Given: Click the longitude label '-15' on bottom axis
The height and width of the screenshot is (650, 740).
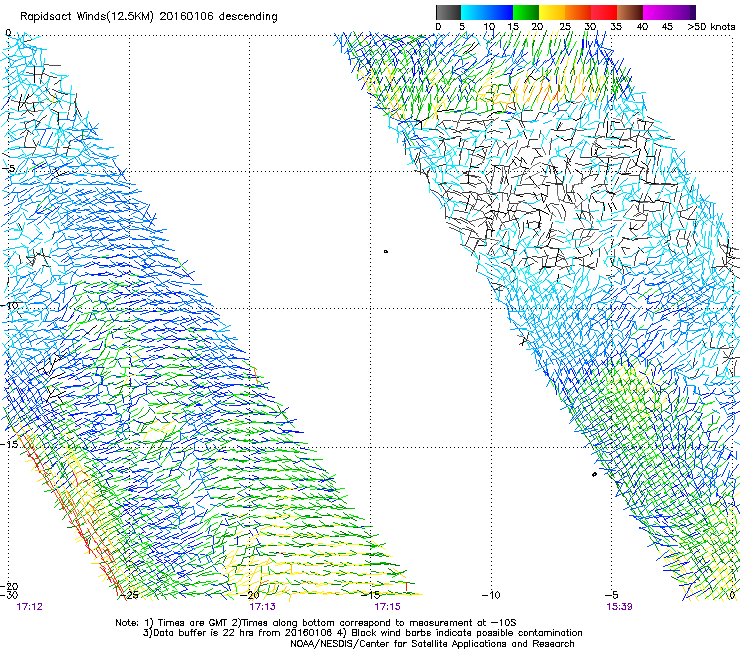Looking at the screenshot, I should 370,595.
